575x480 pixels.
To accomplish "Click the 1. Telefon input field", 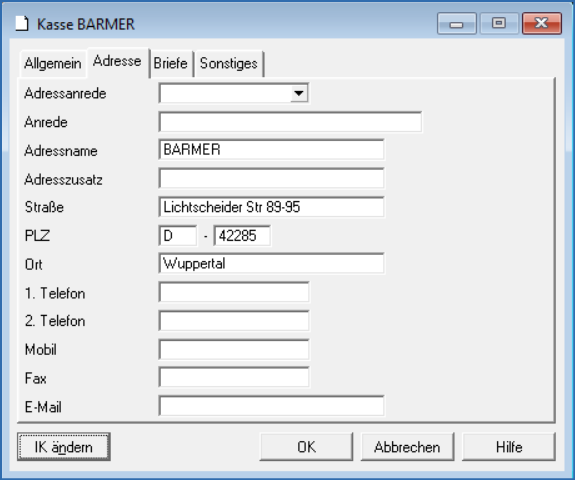I will pos(234,292).
